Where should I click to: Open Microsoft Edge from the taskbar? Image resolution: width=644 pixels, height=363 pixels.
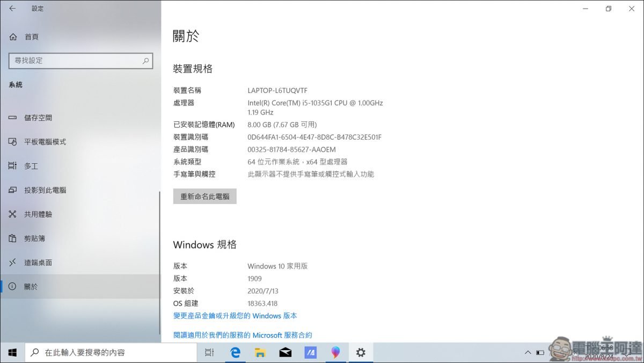point(235,353)
